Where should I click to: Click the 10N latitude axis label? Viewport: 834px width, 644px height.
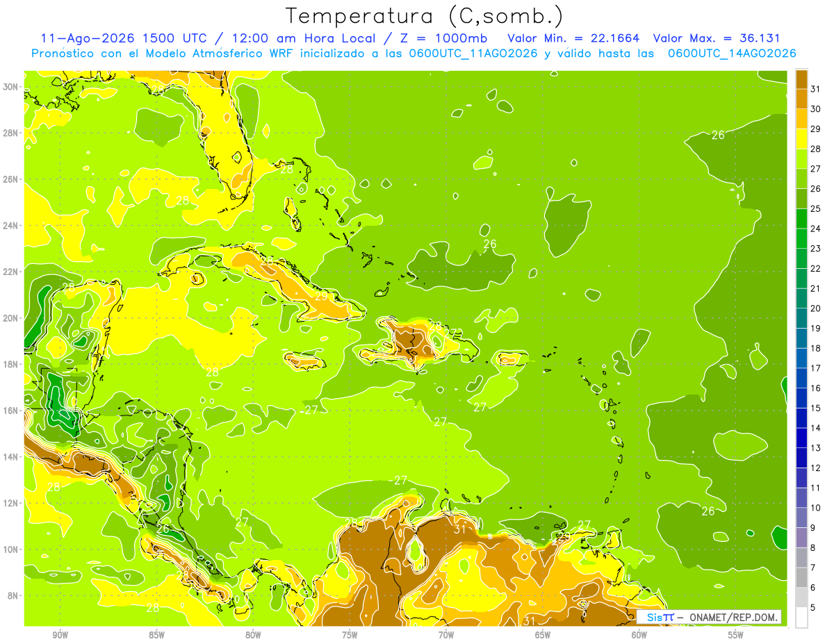click(x=11, y=549)
